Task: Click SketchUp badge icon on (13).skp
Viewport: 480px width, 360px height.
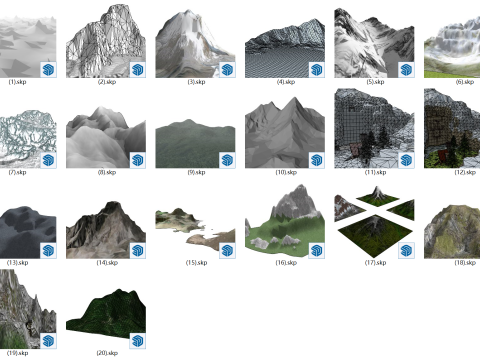Action: (48, 250)
